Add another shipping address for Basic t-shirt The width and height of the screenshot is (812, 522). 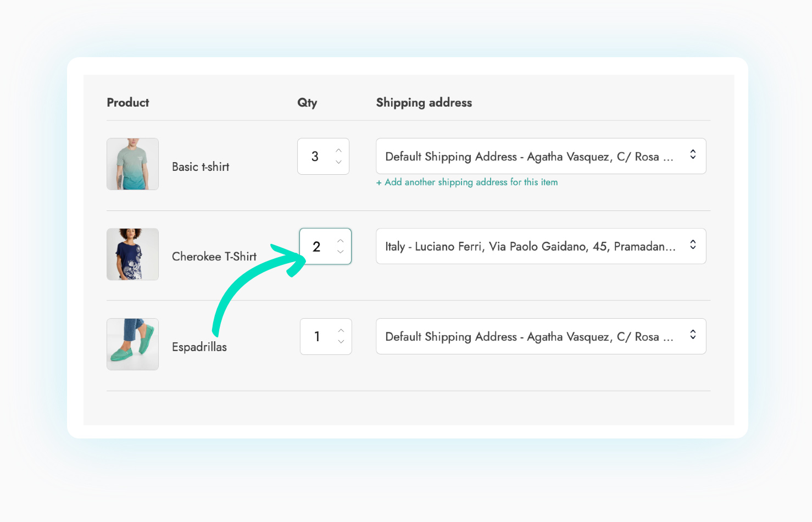[x=467, y=182]
